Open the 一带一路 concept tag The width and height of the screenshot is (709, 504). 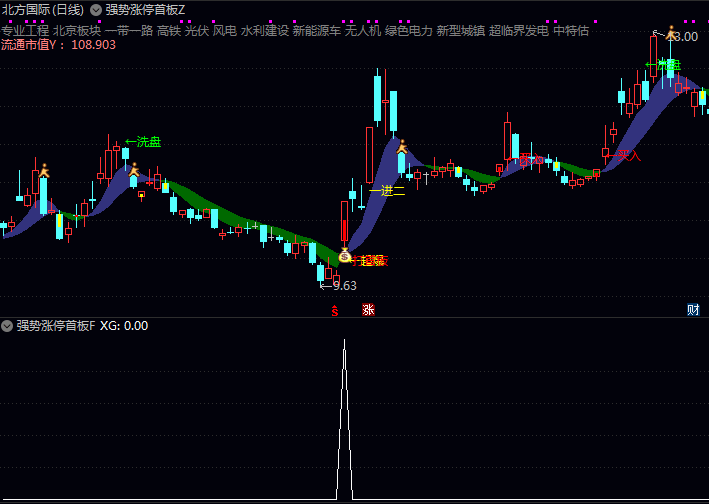(x=129, y=31)
